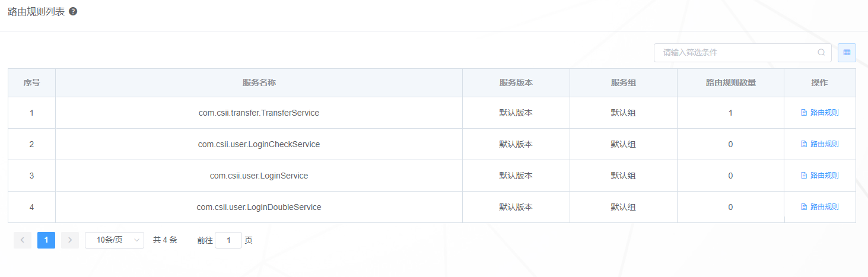Go to next page arrow
This screenshot has width=868, height=277.
[x=70, y=240]
